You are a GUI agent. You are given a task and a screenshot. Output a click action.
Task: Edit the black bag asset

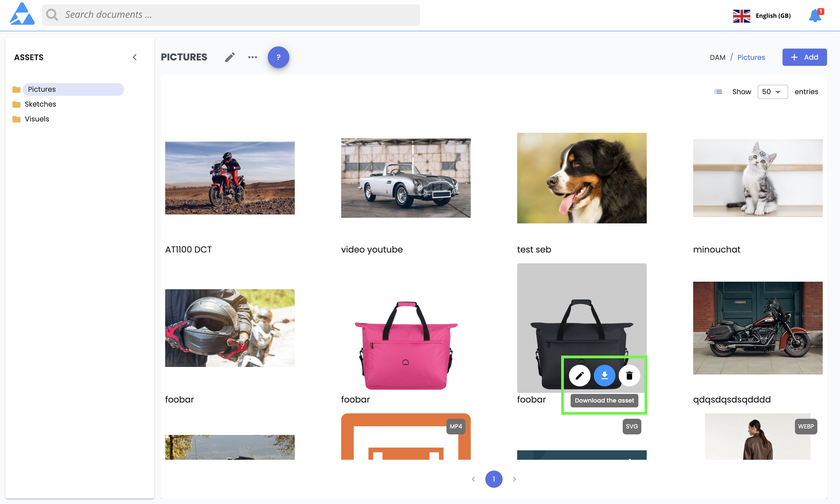click(580, 375)
